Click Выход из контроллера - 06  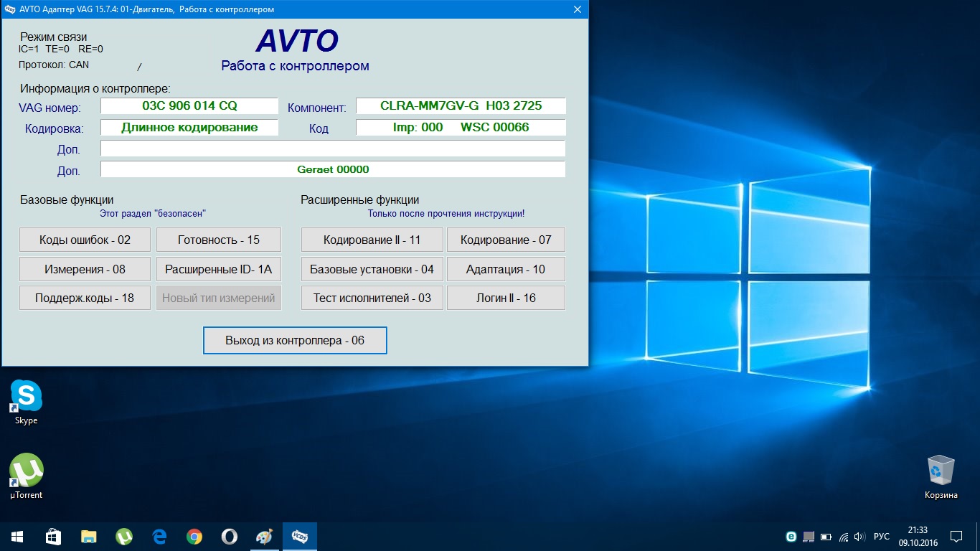tap(295, 340)
